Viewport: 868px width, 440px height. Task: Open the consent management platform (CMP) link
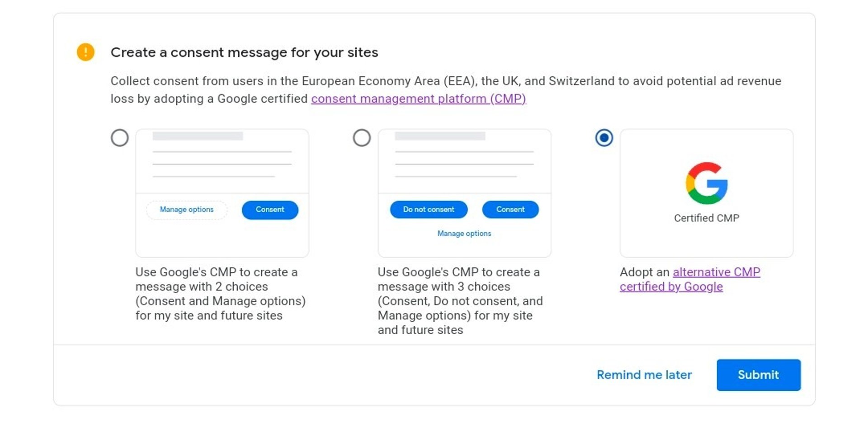click(419, 98)
